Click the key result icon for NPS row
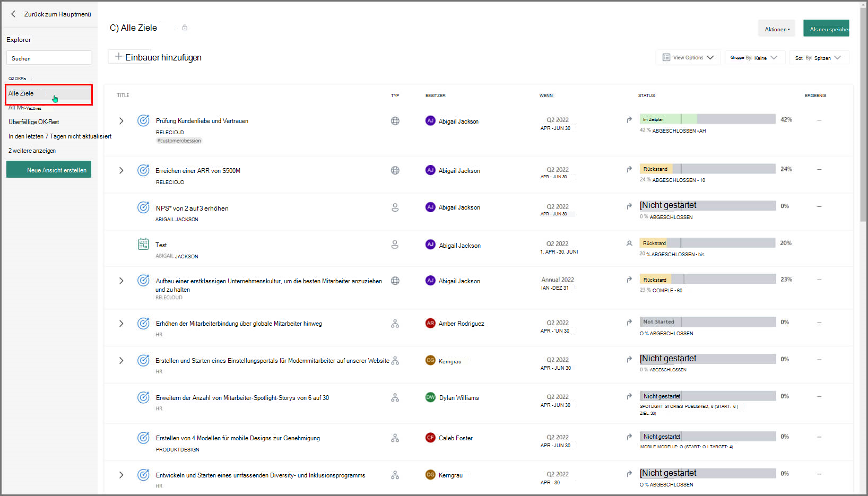 point(143,207)
